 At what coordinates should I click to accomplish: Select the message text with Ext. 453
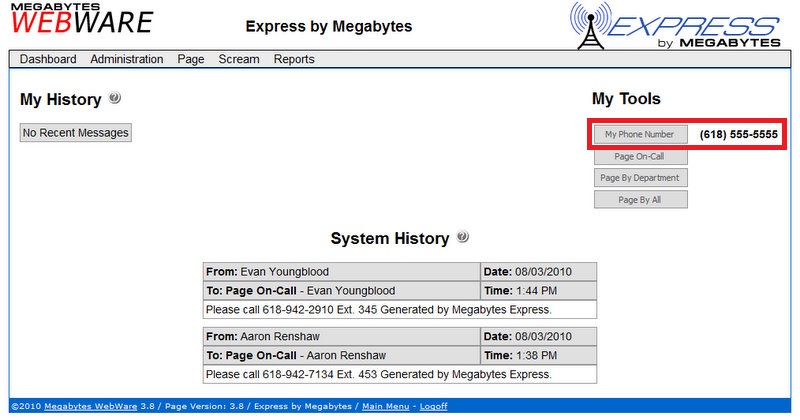378,373
